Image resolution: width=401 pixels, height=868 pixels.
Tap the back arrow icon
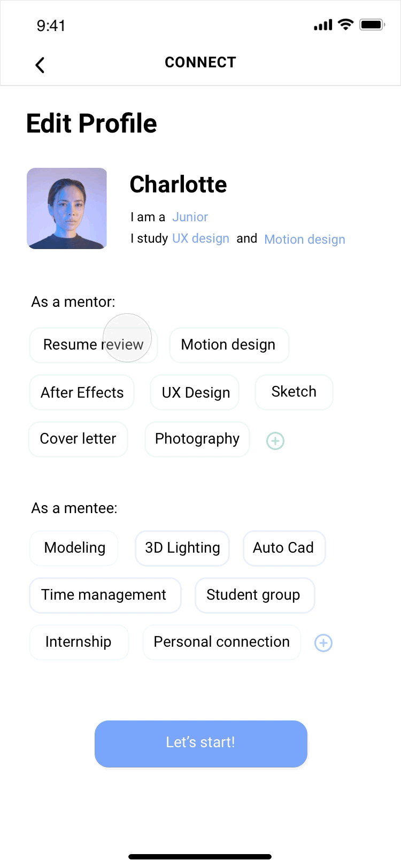click(x=40, y=65)
